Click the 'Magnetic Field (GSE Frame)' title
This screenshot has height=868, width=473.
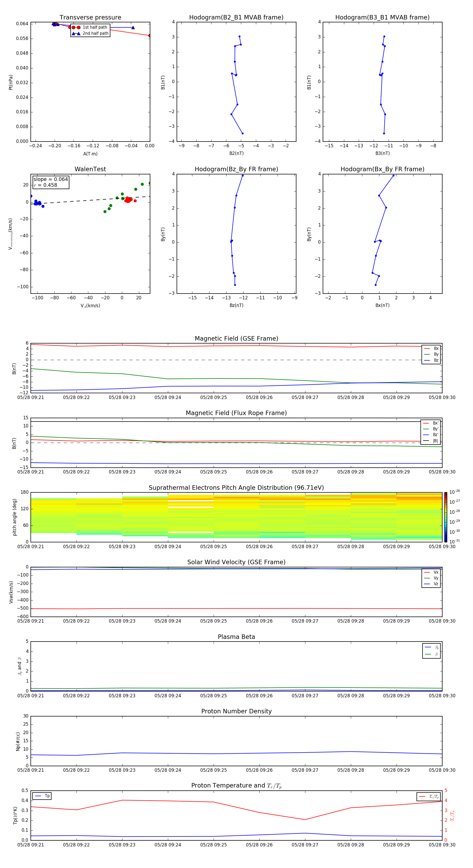point(236,339)
